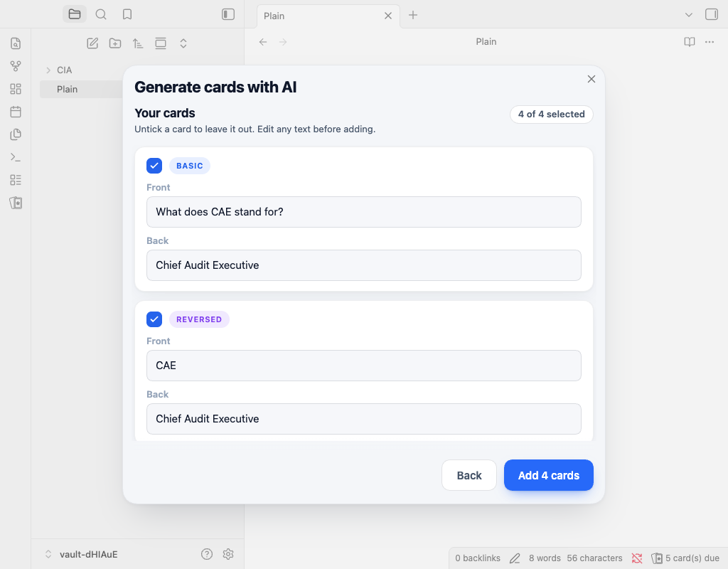Open help question mark icon

(207, 553)
